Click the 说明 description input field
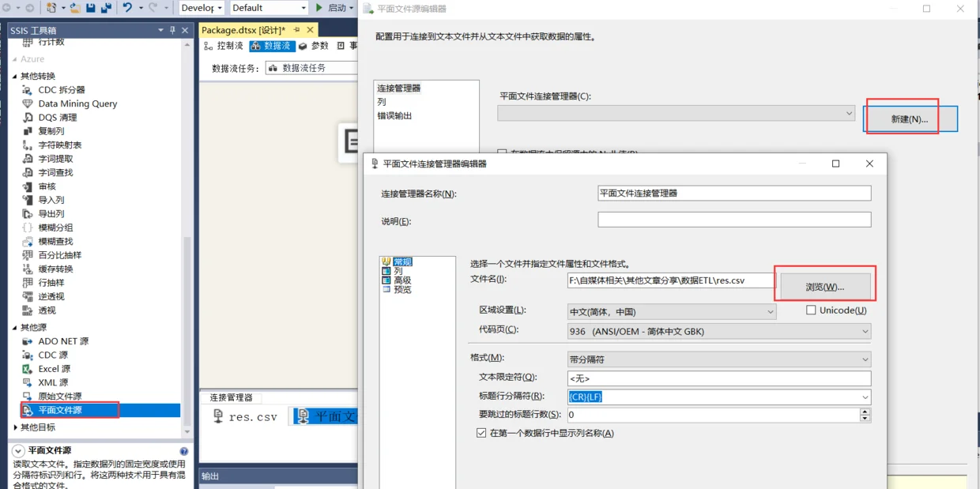The image size is (980, 489). tap(734, 220)
